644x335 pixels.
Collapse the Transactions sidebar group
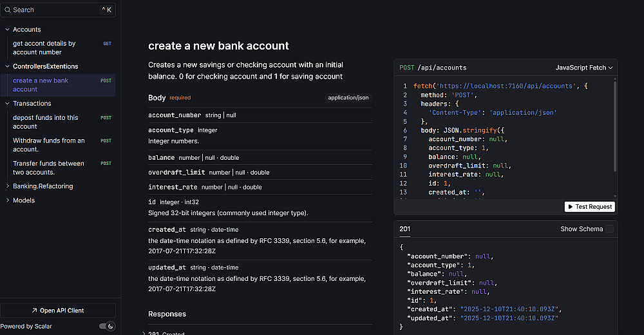(x=7, y=103)
